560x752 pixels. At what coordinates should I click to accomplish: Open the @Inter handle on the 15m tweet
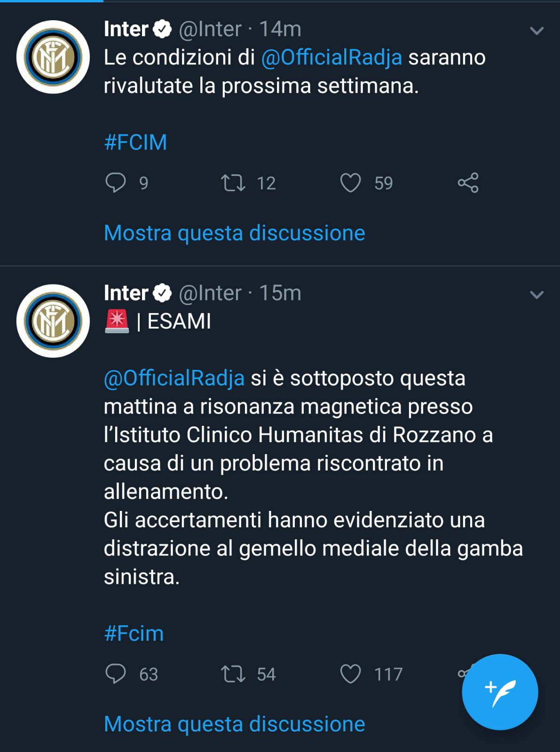pos(210,293)
